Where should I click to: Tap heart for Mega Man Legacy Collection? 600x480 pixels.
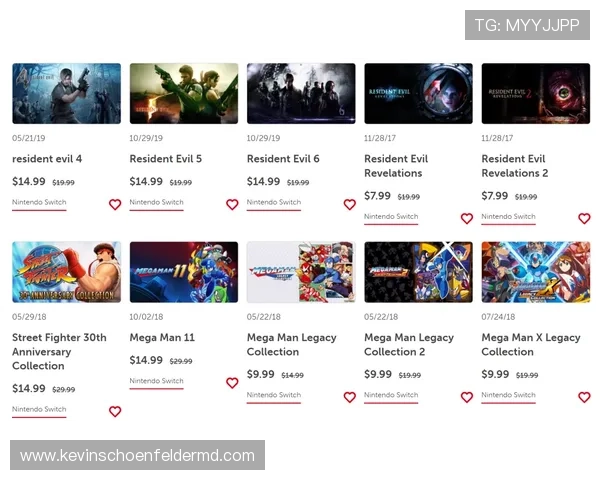pos(349,397)
